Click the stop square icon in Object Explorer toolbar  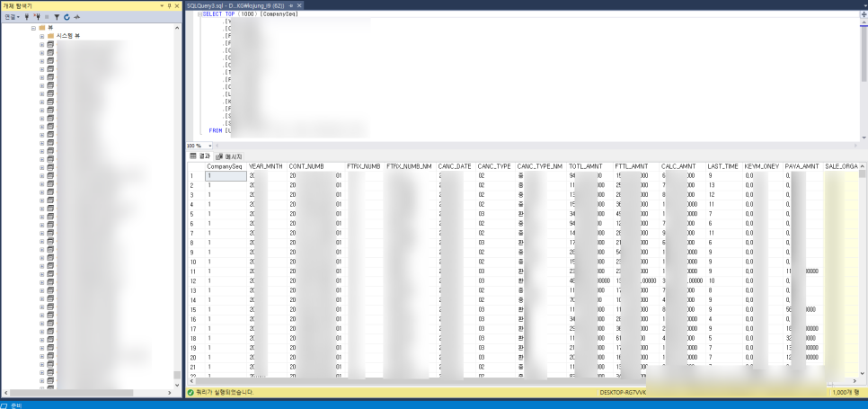point(47,17)
